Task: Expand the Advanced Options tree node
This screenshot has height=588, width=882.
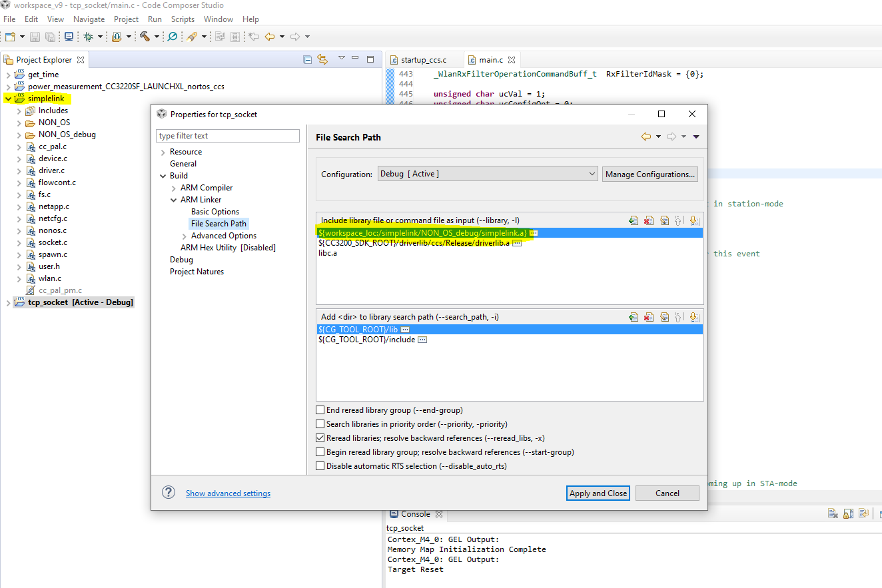Action: pos(185,236)
